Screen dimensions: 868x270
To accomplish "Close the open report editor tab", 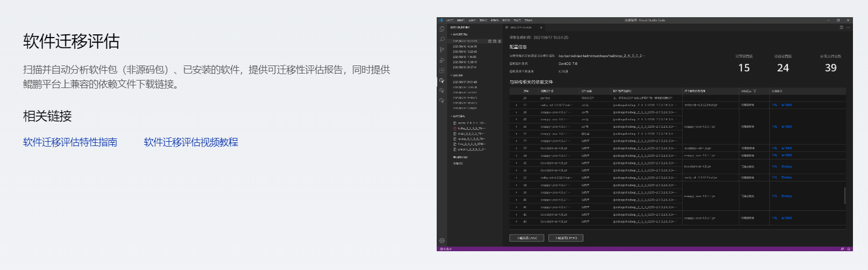I will [x=541, y=27].
